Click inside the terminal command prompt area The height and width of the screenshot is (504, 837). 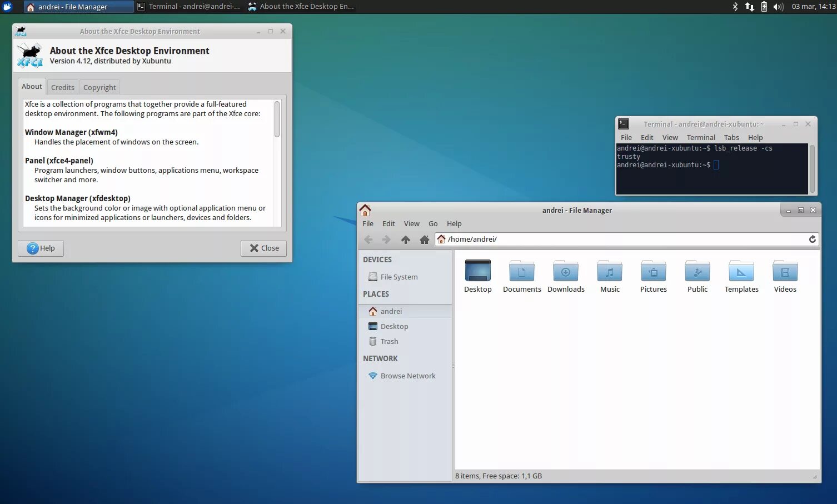point(711,169)
